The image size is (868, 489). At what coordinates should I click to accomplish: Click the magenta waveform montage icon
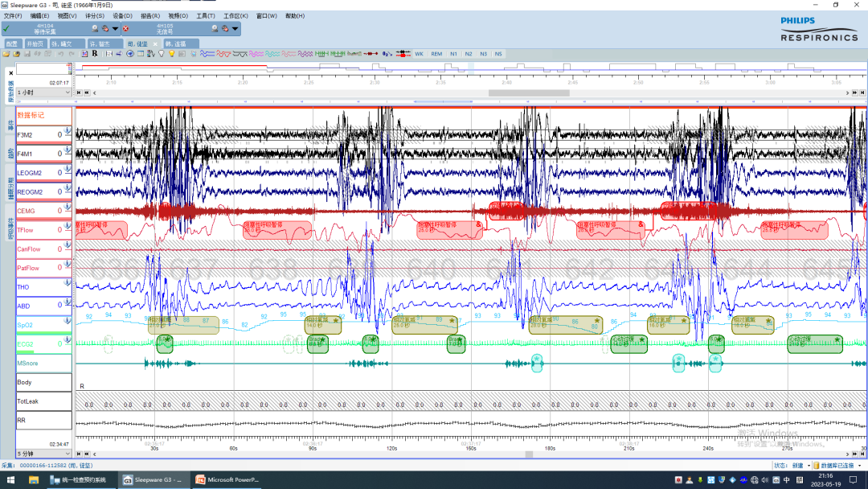point(256,54)
